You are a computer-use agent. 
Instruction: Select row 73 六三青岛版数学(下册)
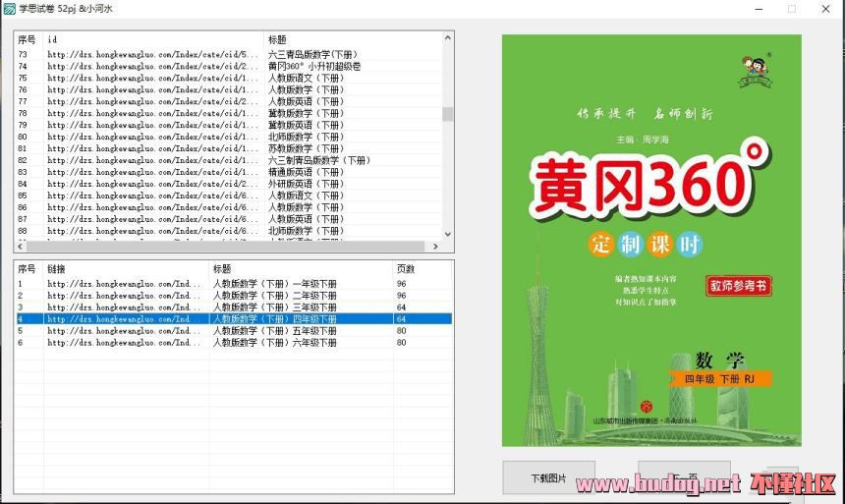[229, 54]
